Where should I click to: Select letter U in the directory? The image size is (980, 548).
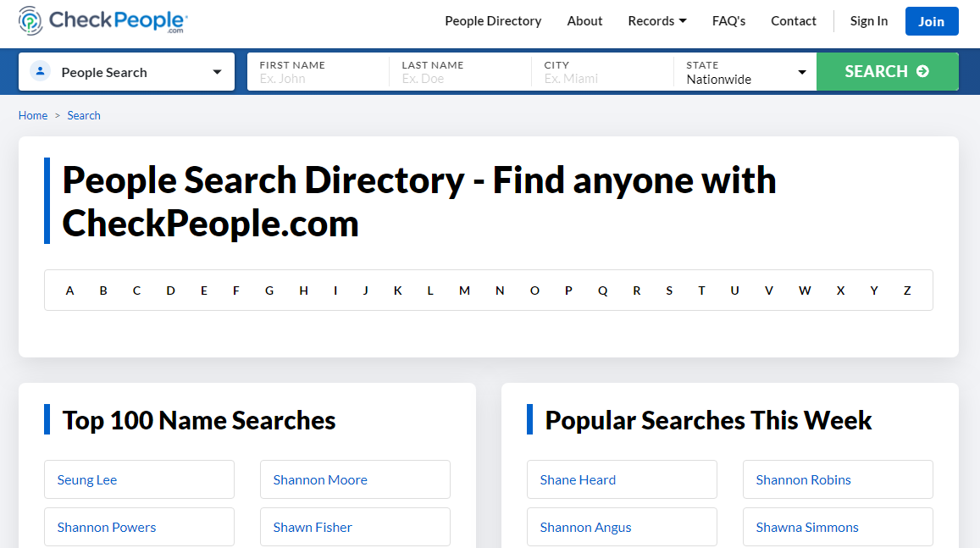coord(735,291)
